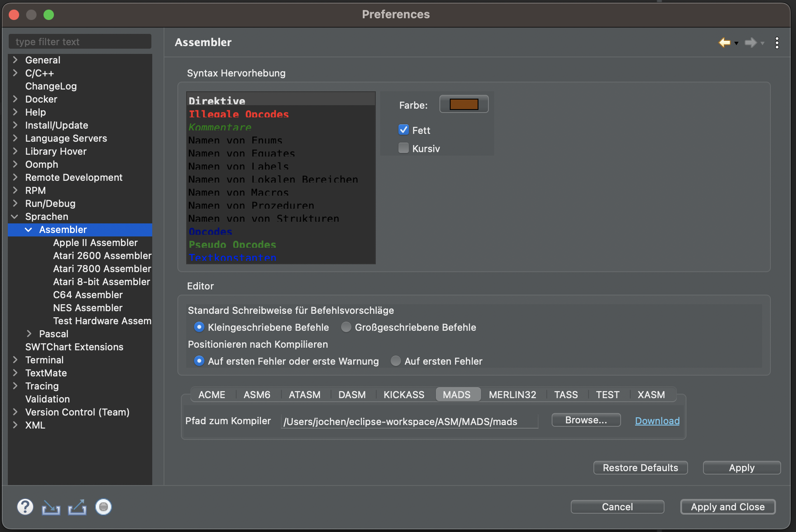This screenshot has width=796, height=532.
Task: Click the help question mark icon
Action: click(25, 507)
